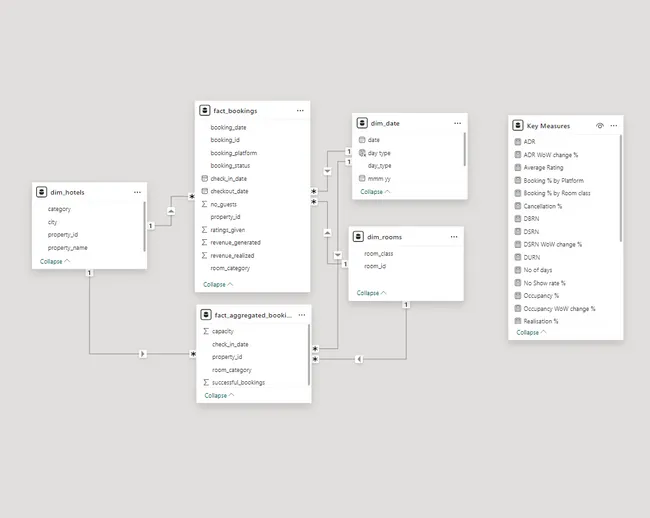The width and height of the screenshot is (650, 518).
Task: Collapse the dim_date table
Action: point(375,192)
